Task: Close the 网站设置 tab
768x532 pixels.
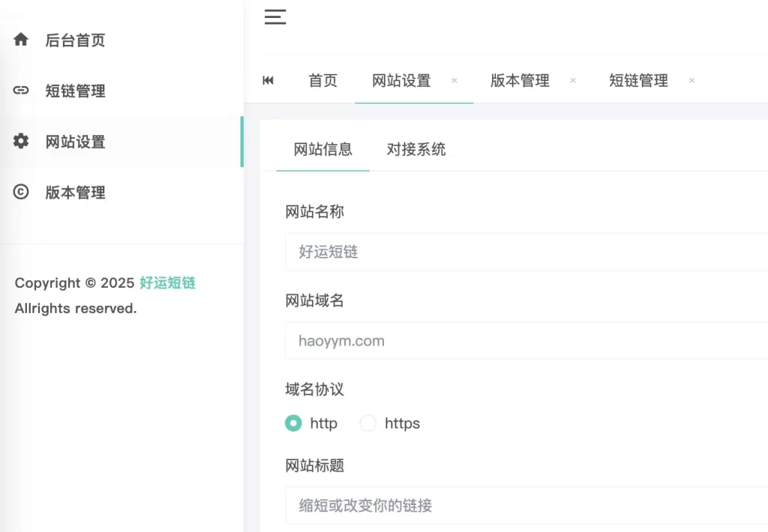Action: point(454,81)
